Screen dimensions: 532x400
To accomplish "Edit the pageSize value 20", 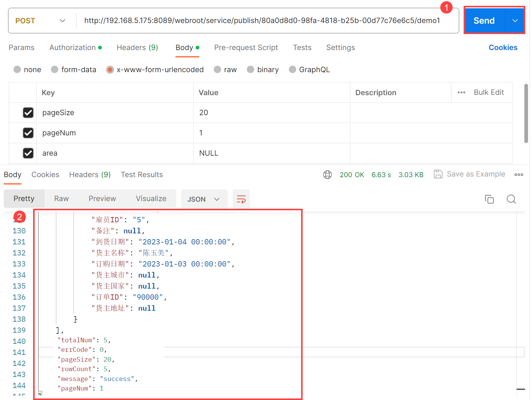I will (272, 113).
